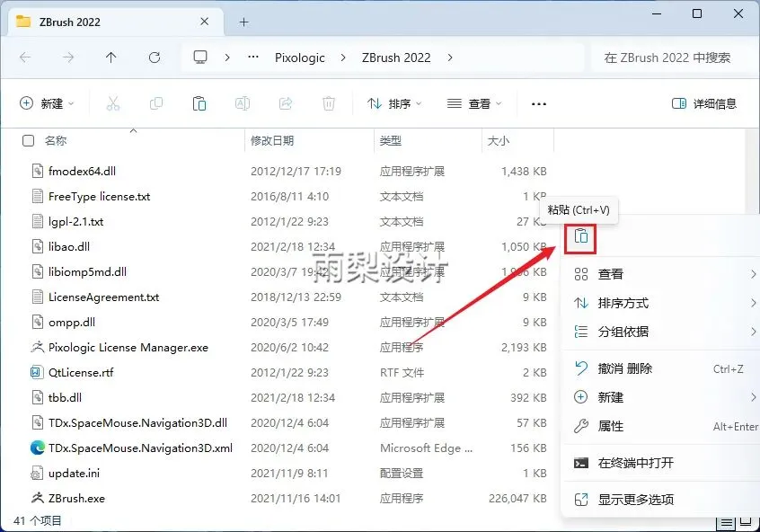760x532 pixels.
Task: Open the Sort dropdown in toolbar
Action: (394, 103)
